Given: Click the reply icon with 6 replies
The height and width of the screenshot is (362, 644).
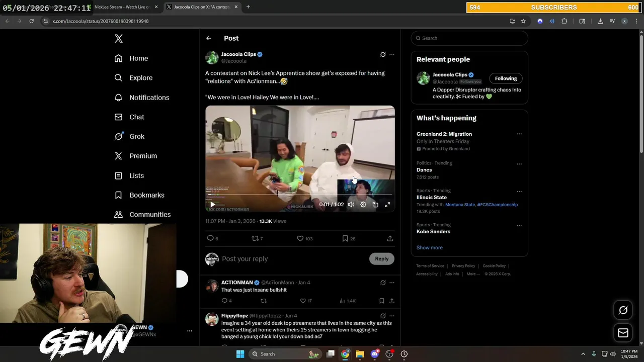Looking at the screenshot, I should pos(212,238).
